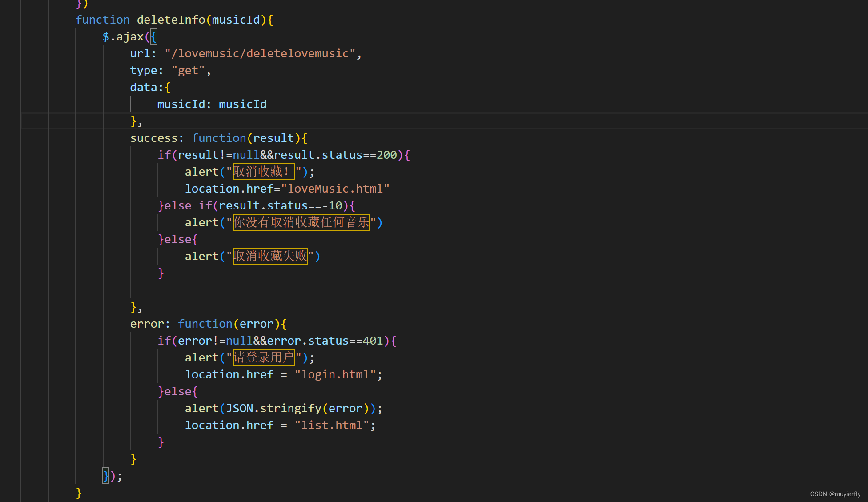Click the location.href login.html assignment

(281, 375)
